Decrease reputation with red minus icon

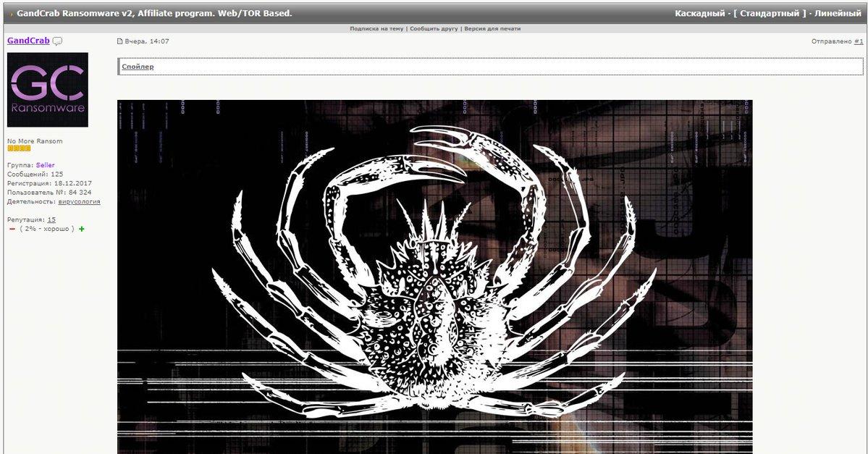(12, 230)
